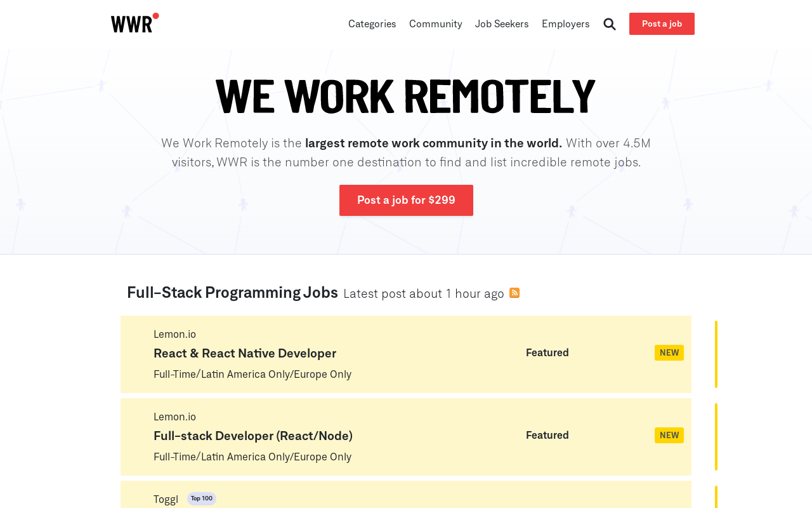
Task: Open the Job Seekers menu
Action: 502,24
